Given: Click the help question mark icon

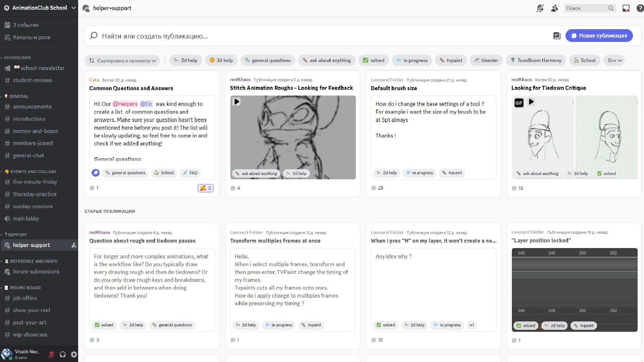Looking at the screenshot, I should 640,8.
